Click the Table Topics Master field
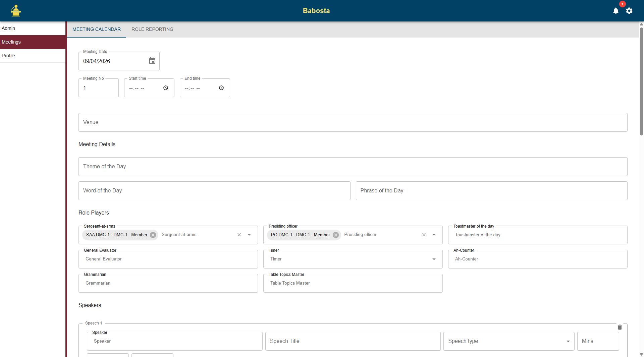Image resolution: width=644 pixels, height=357 pixels. click(353, 283)
